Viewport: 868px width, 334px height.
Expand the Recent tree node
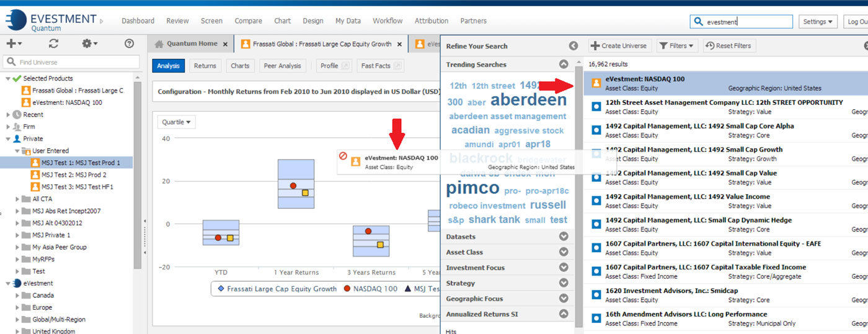8,115
